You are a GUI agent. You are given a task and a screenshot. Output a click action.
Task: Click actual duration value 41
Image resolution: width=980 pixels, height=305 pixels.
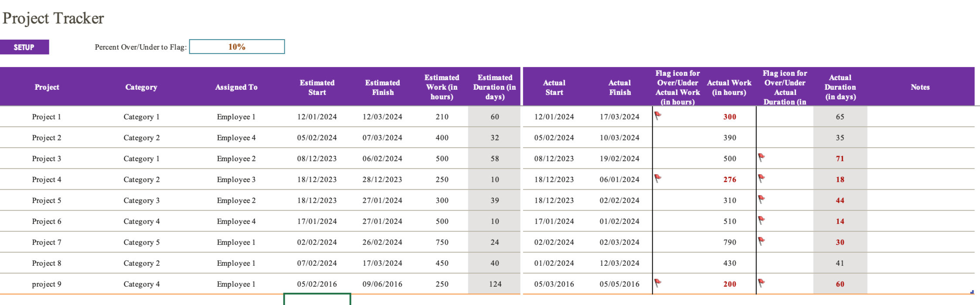point(840,263)
